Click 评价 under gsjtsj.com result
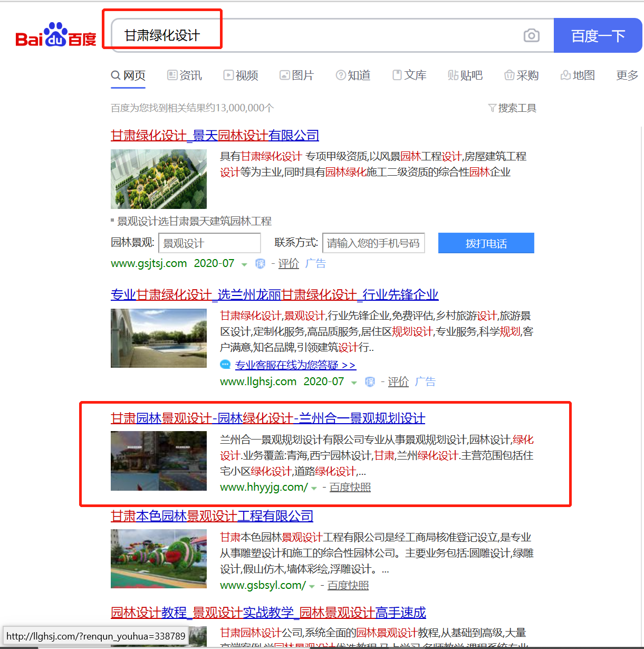The width and height of the screenshot is (644, 649). click(289, 263)
